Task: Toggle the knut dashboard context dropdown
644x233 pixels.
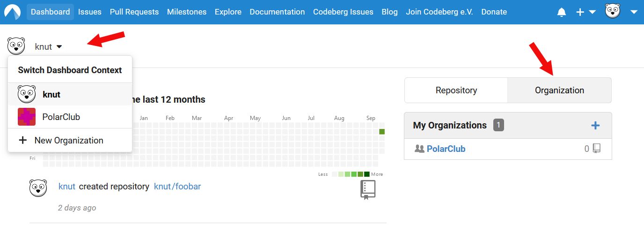Action: [x=48, y=46]
